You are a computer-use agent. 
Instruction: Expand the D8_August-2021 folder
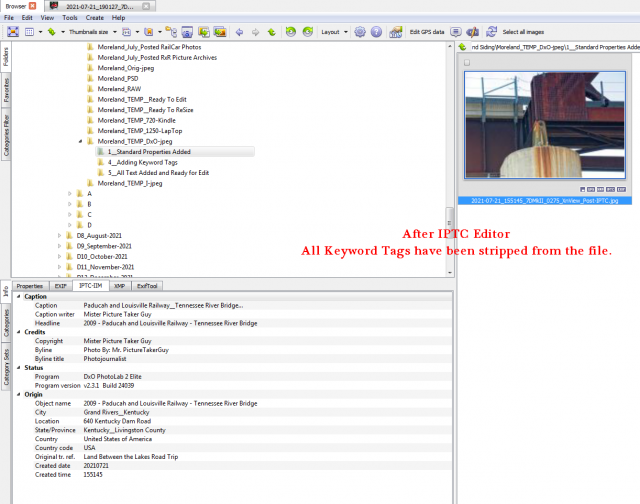click(60, 235)
